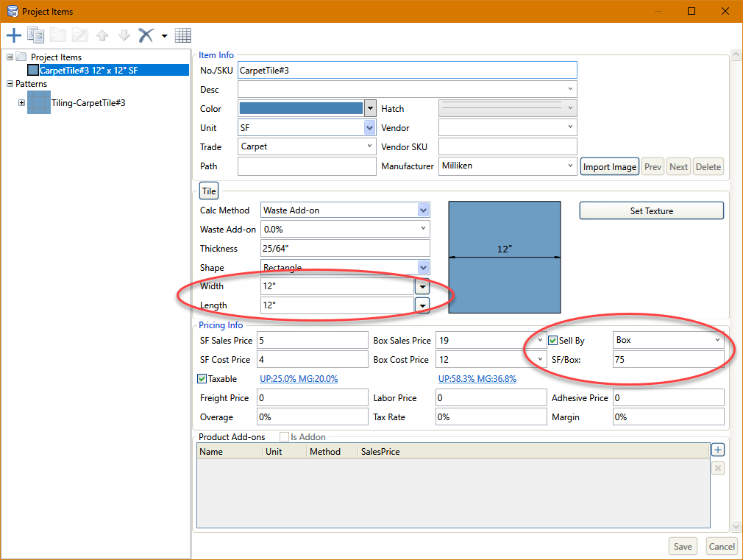
Task: Click the remove Product Add-on X icon
Action: (718, 469)
